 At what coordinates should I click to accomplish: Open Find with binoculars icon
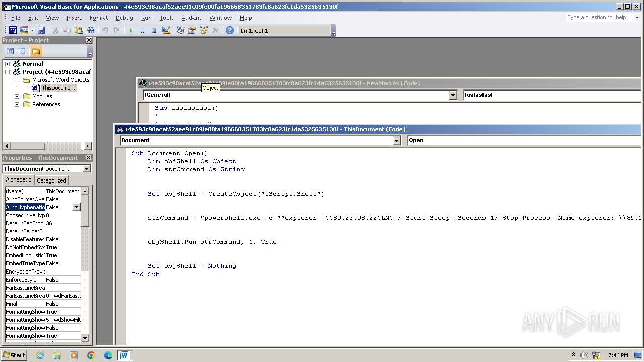(91, 31)
